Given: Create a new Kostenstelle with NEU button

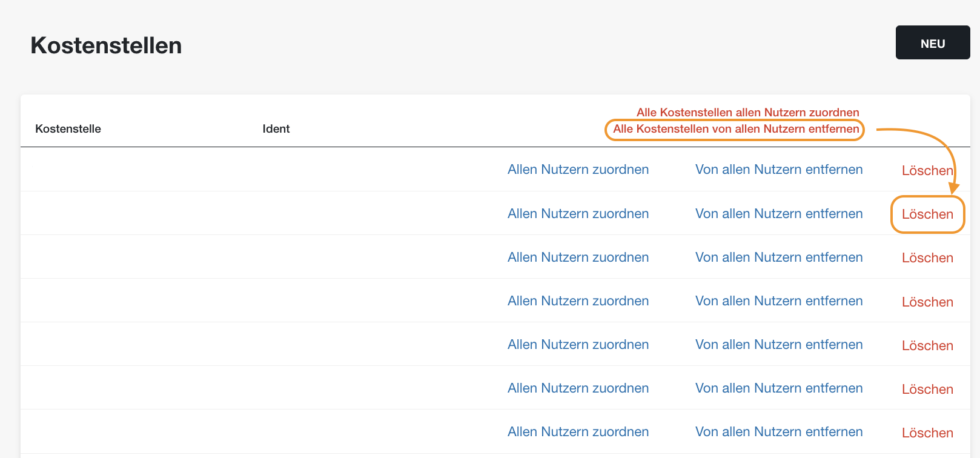Looking at the screenshot, I should [x=933, y=42].
